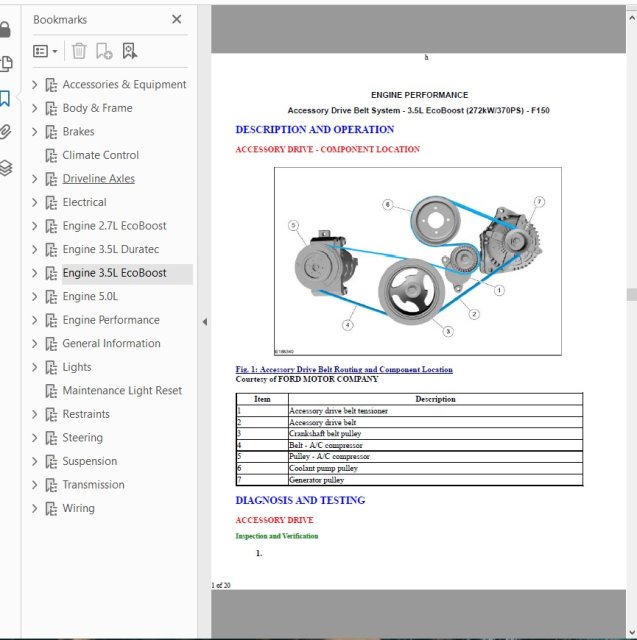Click the '1 of 20' page indicator

221,585
